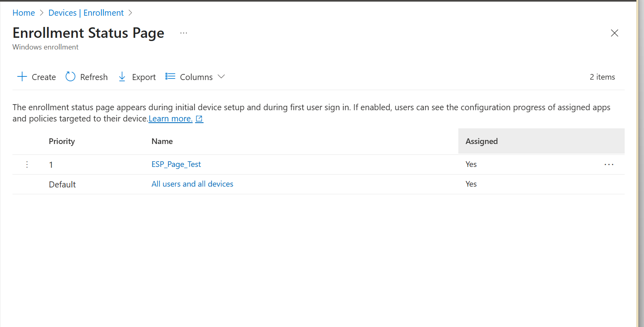This screenshot has width=644, height=327.
Task: Click the external link icon after Learn more
Action: click(x=199, y=119)
